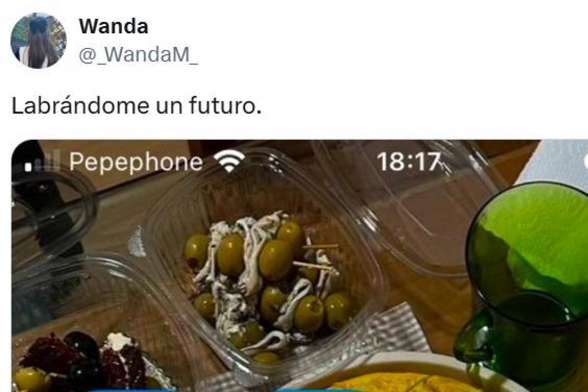588x392 pixels.
Task: Click the display name Wanda
Action: 113,26
